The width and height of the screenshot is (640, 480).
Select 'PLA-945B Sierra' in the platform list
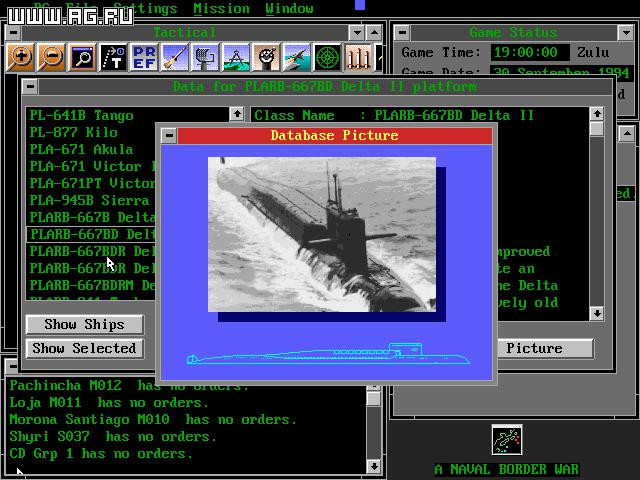pyautogui.click(x=89, y=200)
